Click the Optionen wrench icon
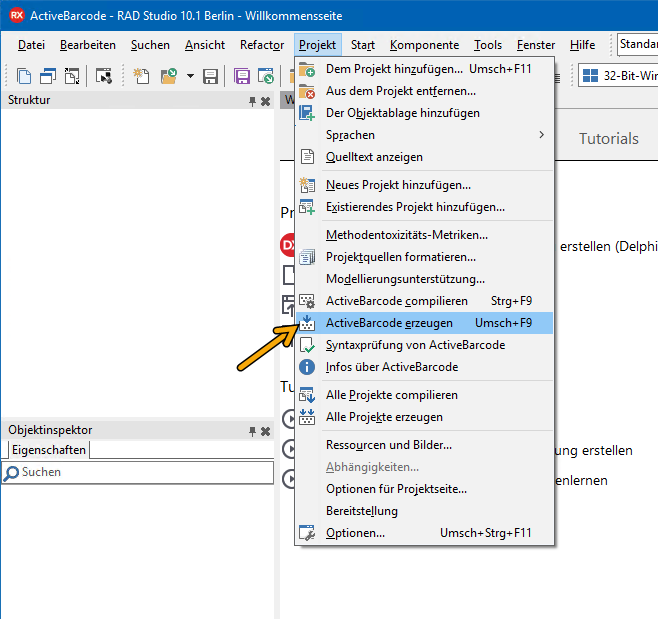The height and width of the screenshot is (619, 658). coord(307,533)
